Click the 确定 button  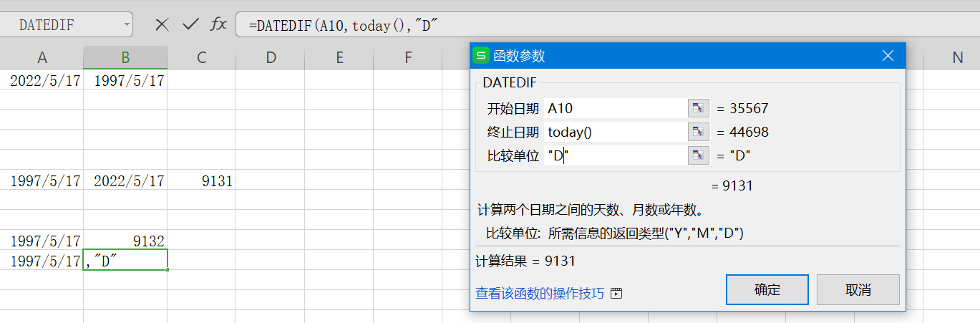(x=767, y=290)
